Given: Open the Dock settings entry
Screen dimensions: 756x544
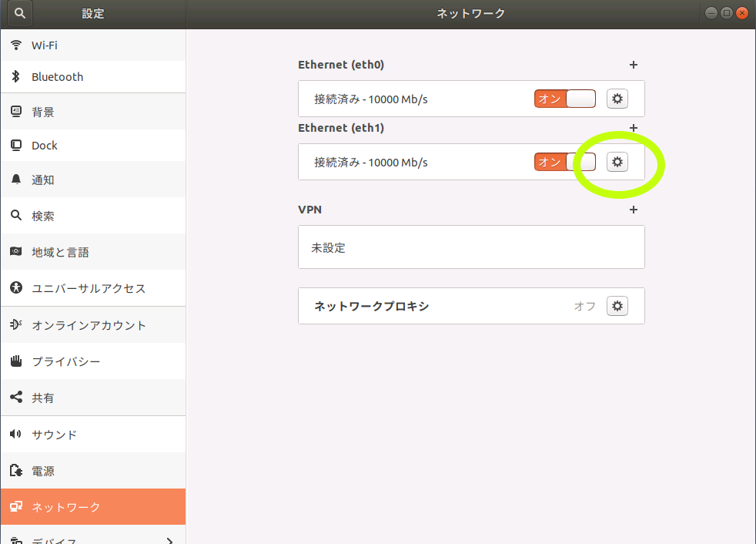Looking at the screenshot, I should pos(93,146).
